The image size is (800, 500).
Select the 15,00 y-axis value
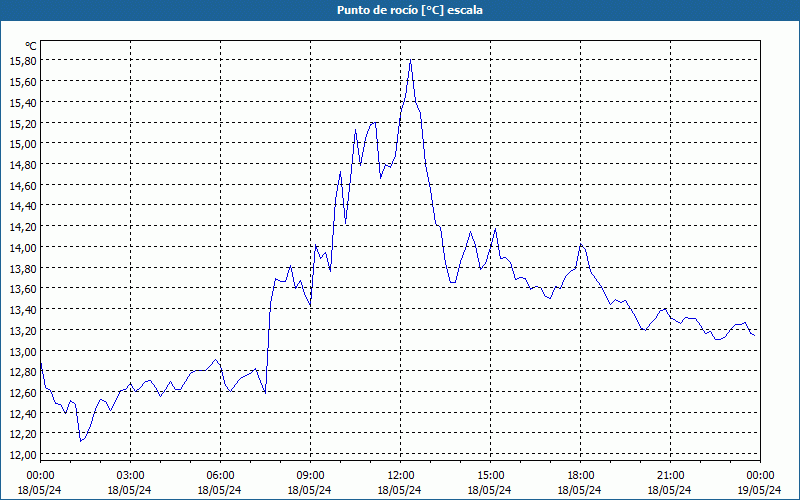[23, 144]
